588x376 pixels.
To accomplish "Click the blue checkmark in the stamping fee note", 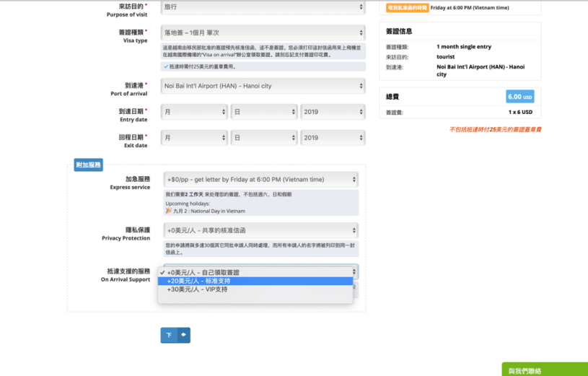I will (167, 66).
